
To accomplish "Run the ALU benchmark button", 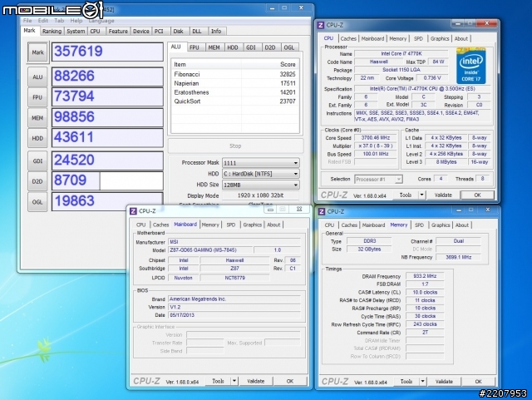I will [x=37, y=77].
